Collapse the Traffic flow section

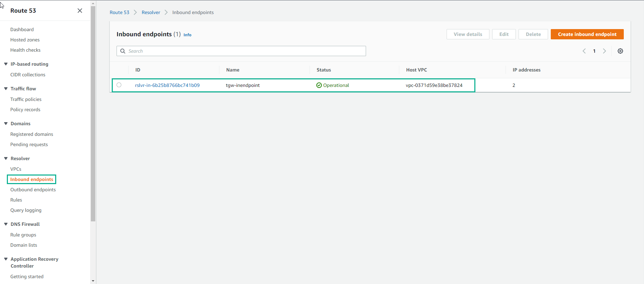point(6,89)
